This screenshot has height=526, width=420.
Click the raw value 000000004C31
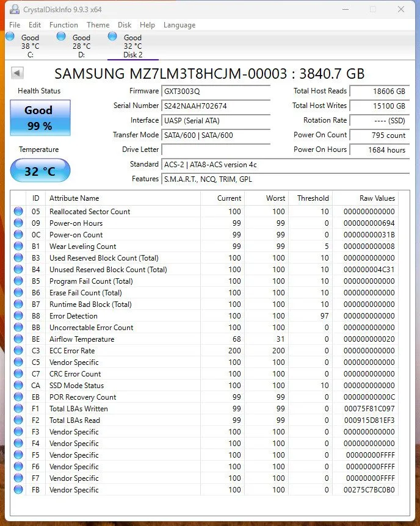(369, 269)
